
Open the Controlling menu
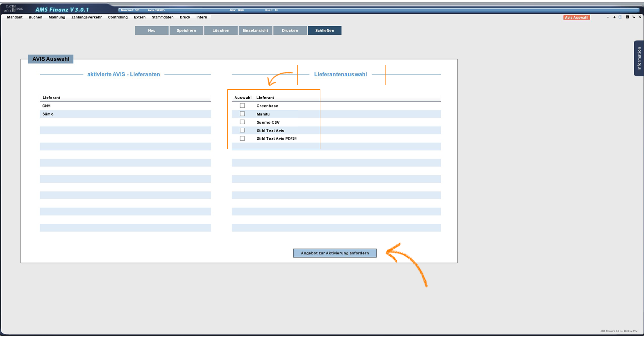click(118, 17)
